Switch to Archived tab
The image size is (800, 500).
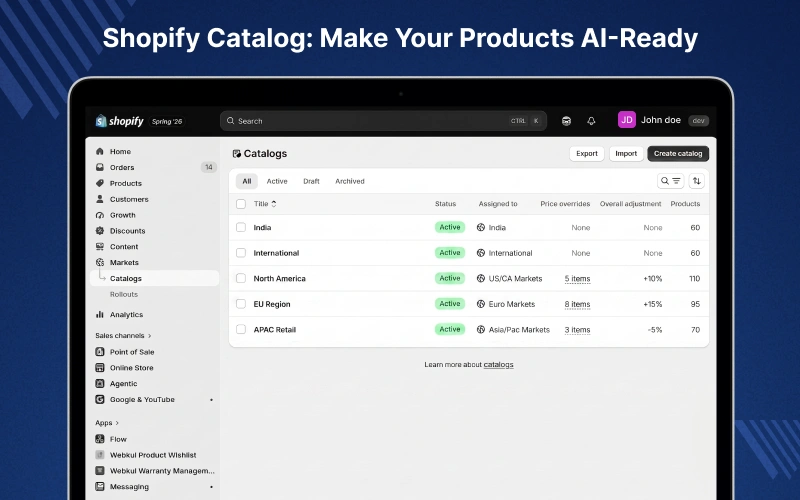click(x=349, y=181)
